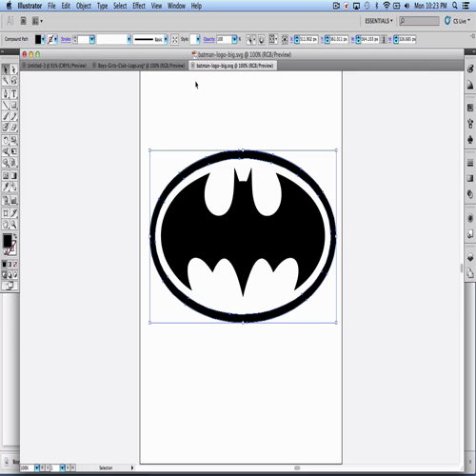Open the Color panel icon in right dock
The width and height of the screenshot is (476, 476).
tap(470, 69)
